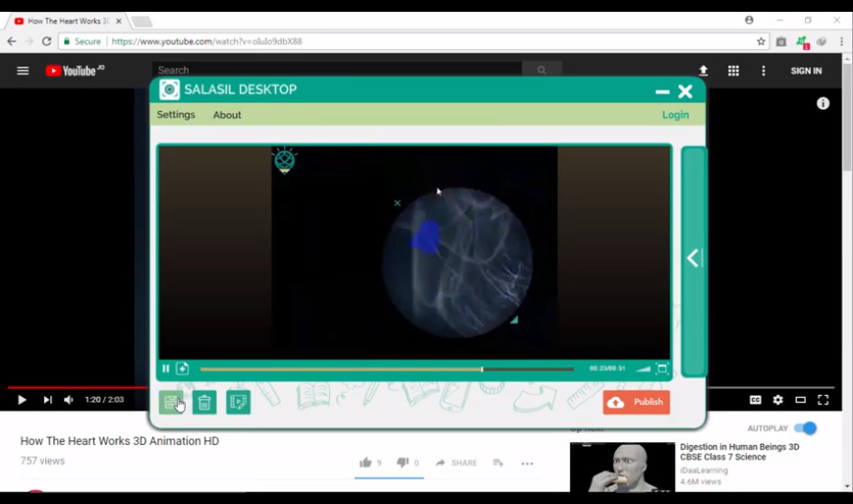The width and height of the screenshot is (853, 504).
Task: Like the heart video
Action: coord(365,463)
